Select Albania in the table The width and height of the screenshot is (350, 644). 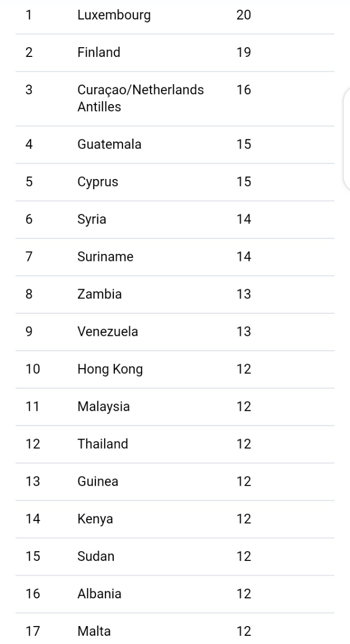pyautogui.click(x=99, y=594)
